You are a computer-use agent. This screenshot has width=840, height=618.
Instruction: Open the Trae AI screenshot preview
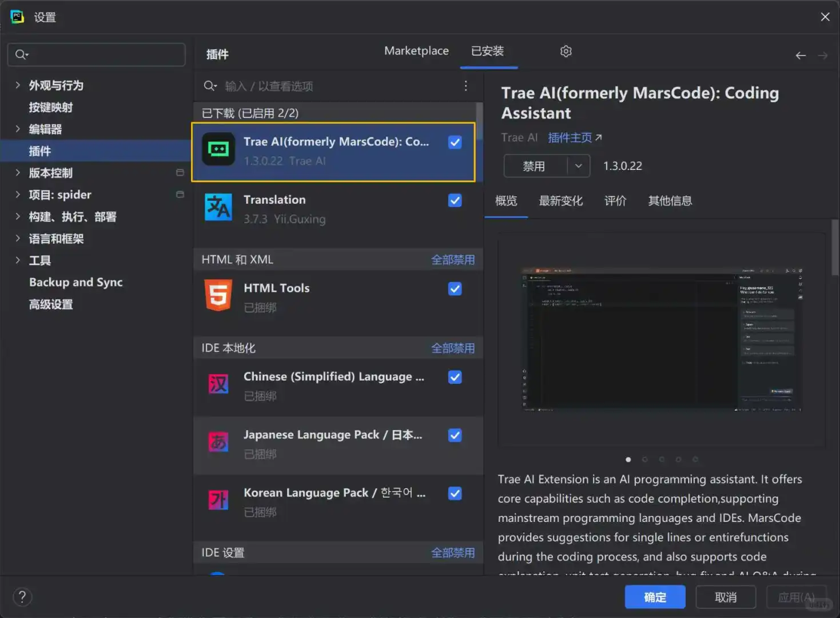pos(662,339)
